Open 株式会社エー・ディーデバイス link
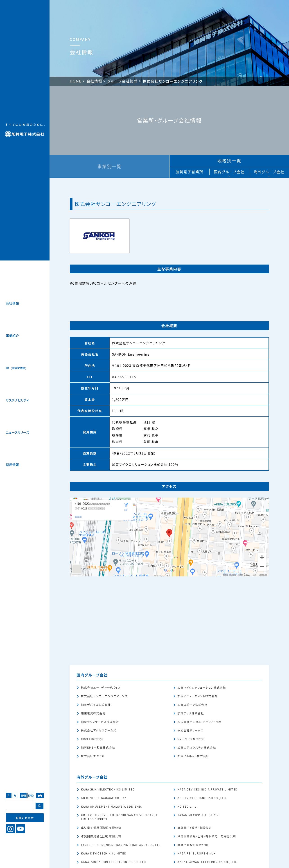The image size is (289, 868). click(100, 687)
